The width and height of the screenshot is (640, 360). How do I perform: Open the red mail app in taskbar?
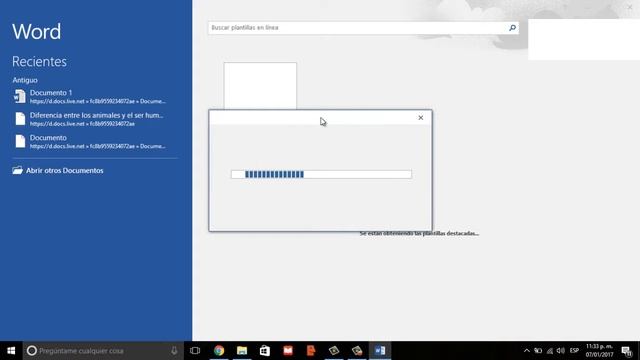click(x=288, y=351)
